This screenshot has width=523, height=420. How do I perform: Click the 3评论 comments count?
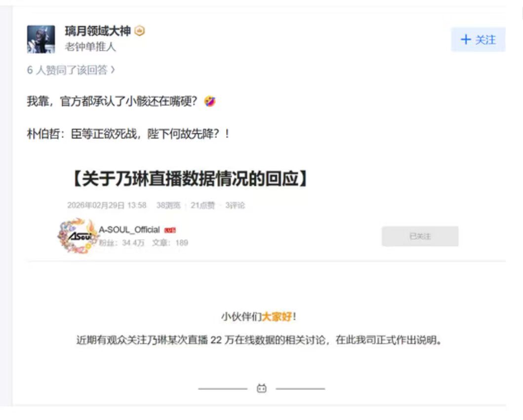[235, 205]
